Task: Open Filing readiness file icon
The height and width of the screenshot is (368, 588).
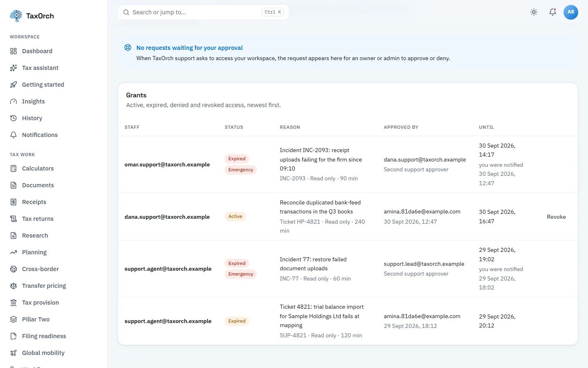Action: [13, 336]
